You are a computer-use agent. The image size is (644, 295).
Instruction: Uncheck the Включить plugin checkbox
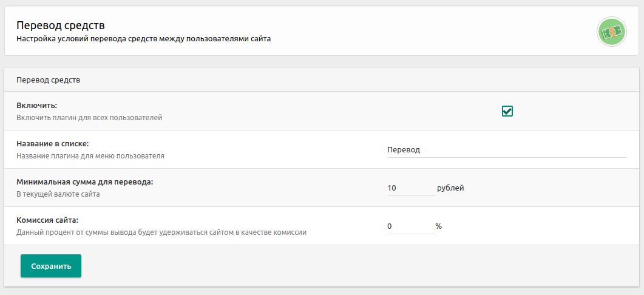tap(507, 111)
